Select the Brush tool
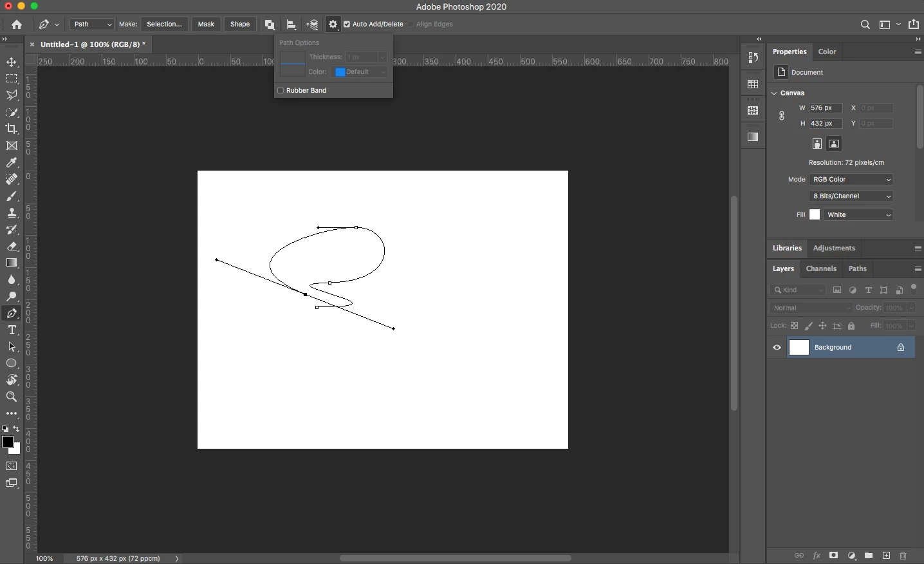 coord(12,196)
